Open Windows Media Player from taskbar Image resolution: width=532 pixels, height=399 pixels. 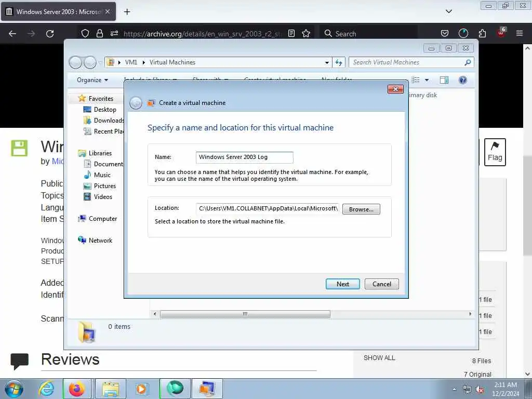(141, 389)
